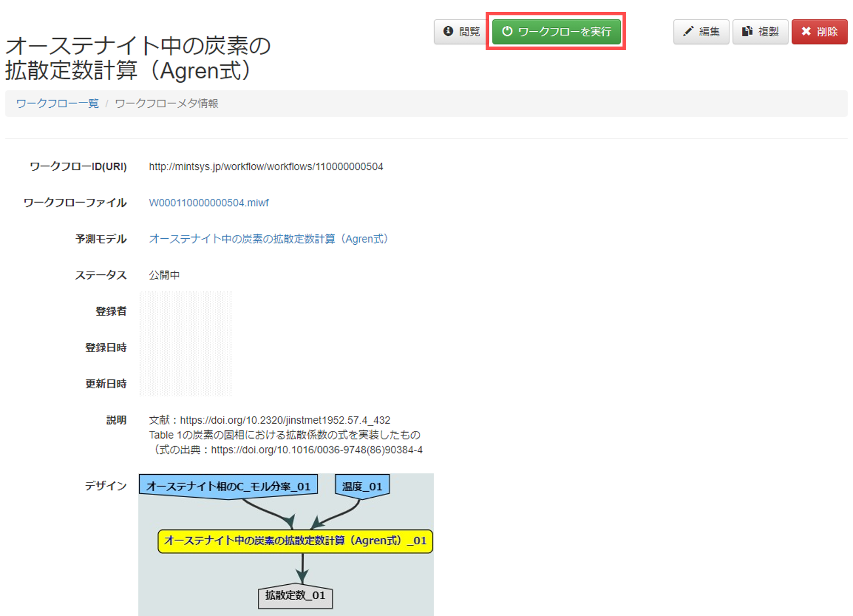The height and width of the screenshot is (616, 853).
Task: Run the workflow with ワークフローを実行
Action: 556,31
